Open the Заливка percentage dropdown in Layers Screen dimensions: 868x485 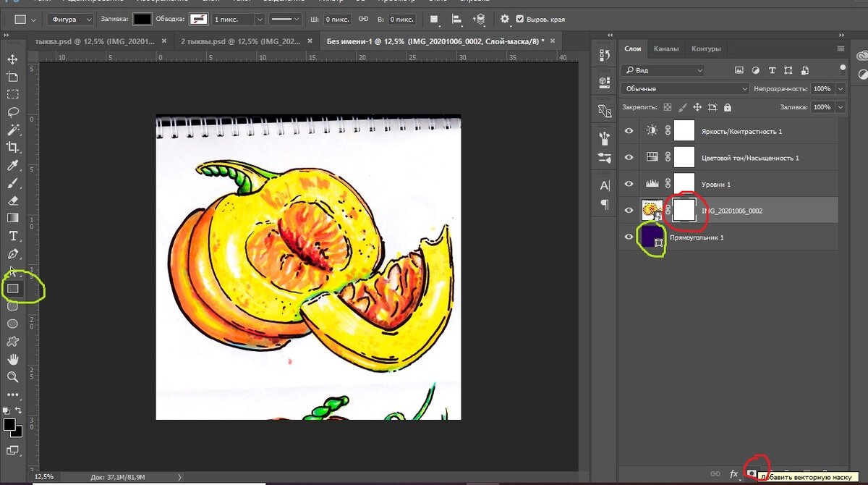click(840, 107)
